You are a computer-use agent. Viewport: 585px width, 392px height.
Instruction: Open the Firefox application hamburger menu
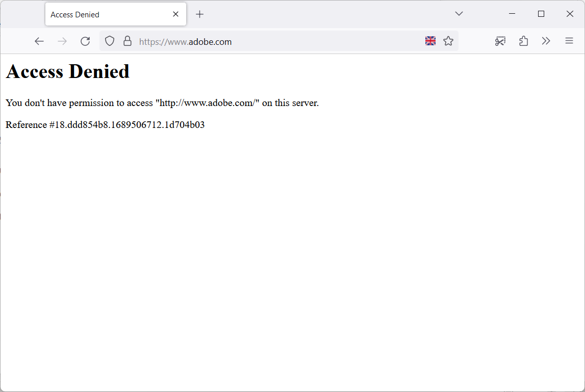(x=569, y=41)
